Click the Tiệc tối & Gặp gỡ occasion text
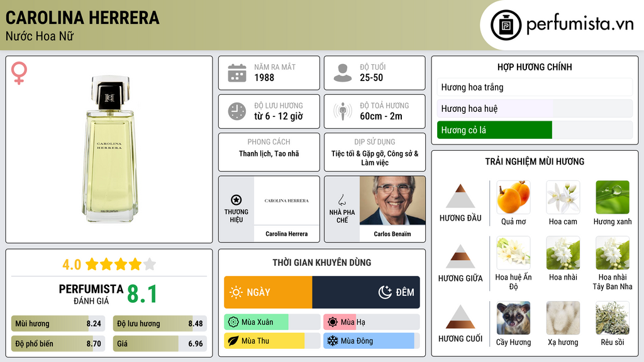This screenshot has height=362, width=644. click(x=375, y=158)
